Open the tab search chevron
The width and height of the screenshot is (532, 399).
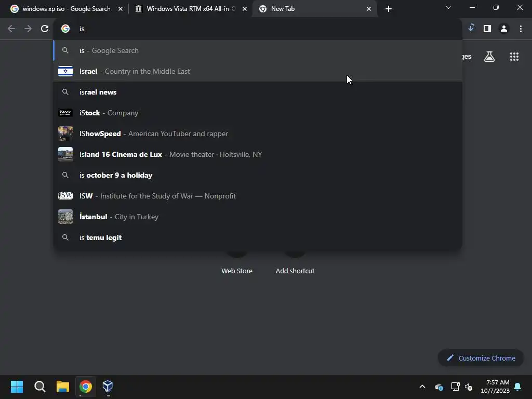pos(448,7)
